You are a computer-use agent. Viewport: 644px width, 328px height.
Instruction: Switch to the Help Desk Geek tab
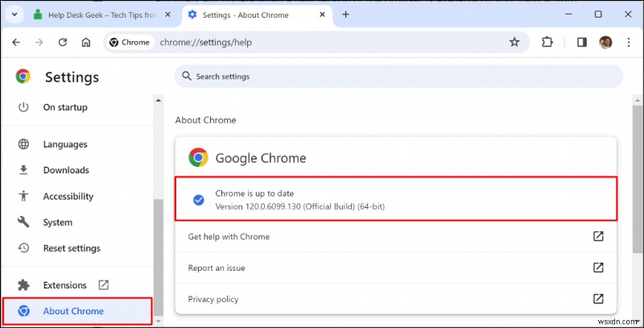[103, 15]
